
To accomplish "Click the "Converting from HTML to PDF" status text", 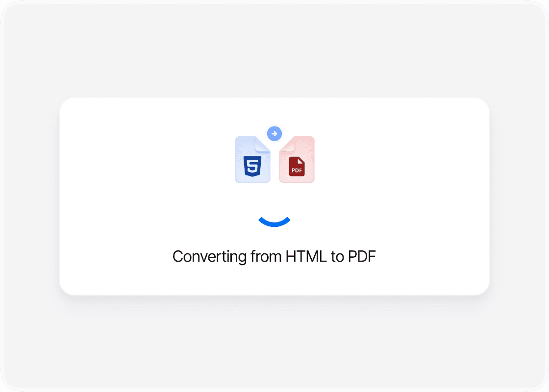I will 274,257.
